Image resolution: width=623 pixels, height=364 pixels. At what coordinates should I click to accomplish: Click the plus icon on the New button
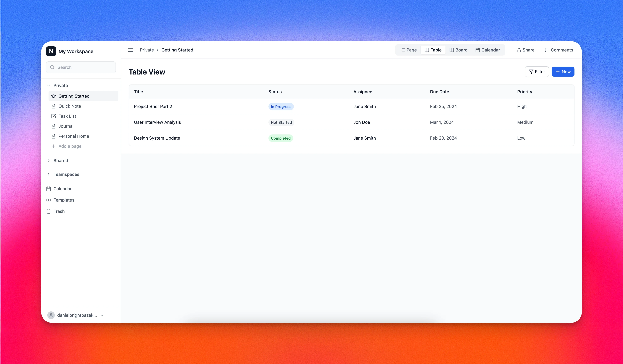click(558, 72)
